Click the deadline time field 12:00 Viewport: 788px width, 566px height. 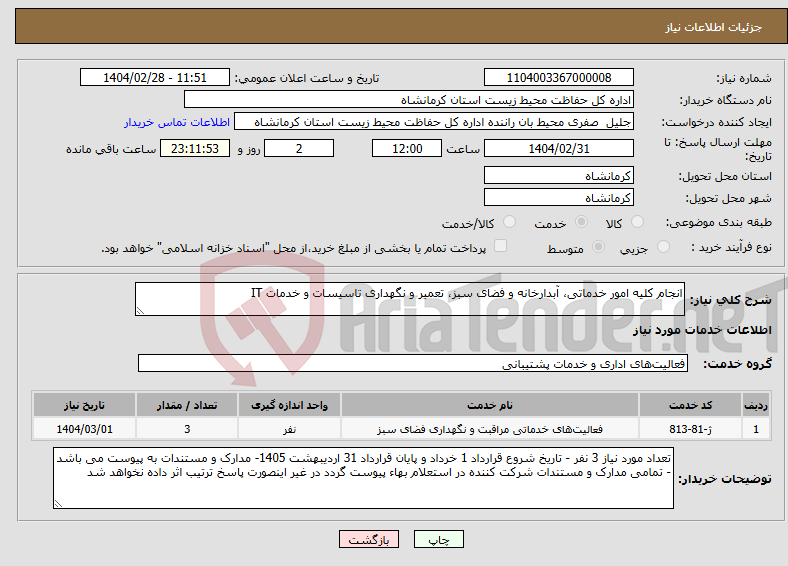click(407, 148)
